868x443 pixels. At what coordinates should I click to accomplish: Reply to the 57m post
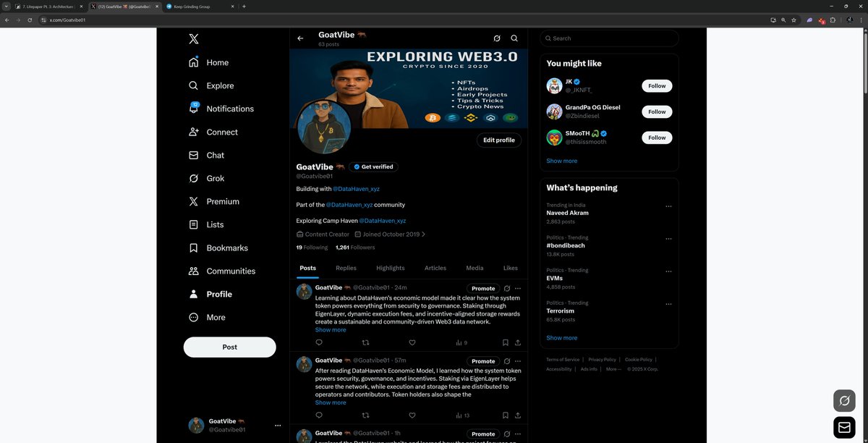(319, 415)
